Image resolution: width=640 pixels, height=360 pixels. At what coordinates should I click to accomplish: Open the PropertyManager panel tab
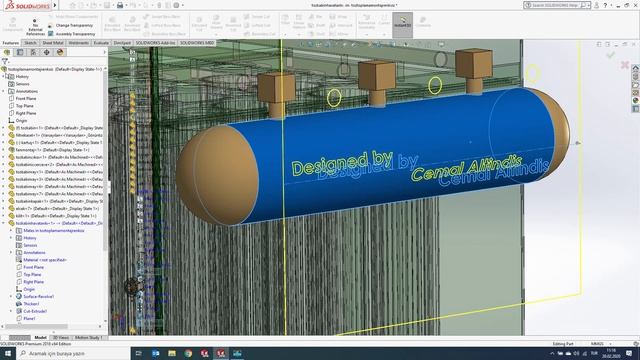pos(20,52)
